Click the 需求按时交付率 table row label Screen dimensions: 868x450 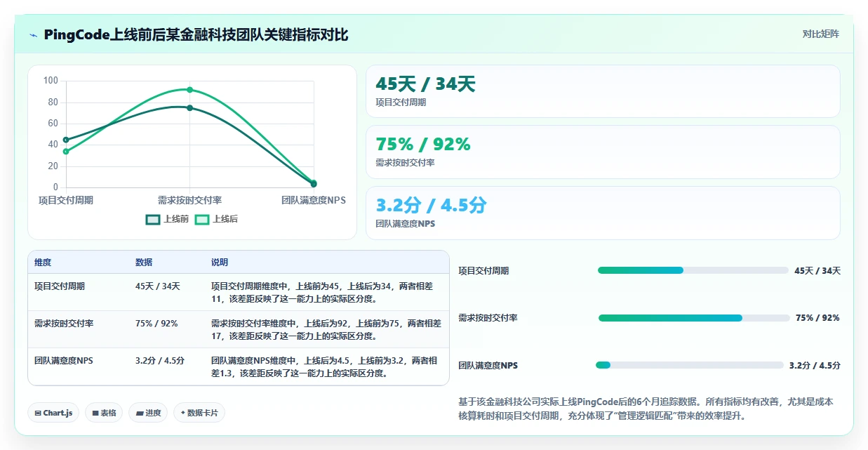64,324
